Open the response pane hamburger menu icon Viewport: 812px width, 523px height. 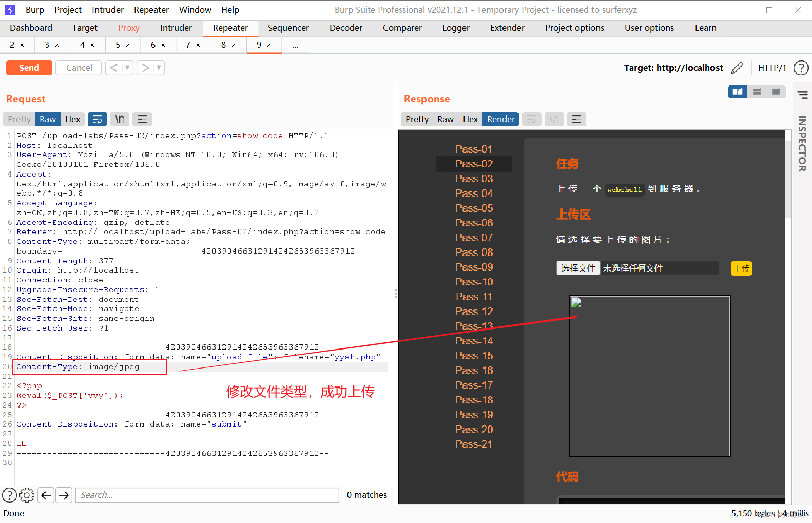coord(576,119)
